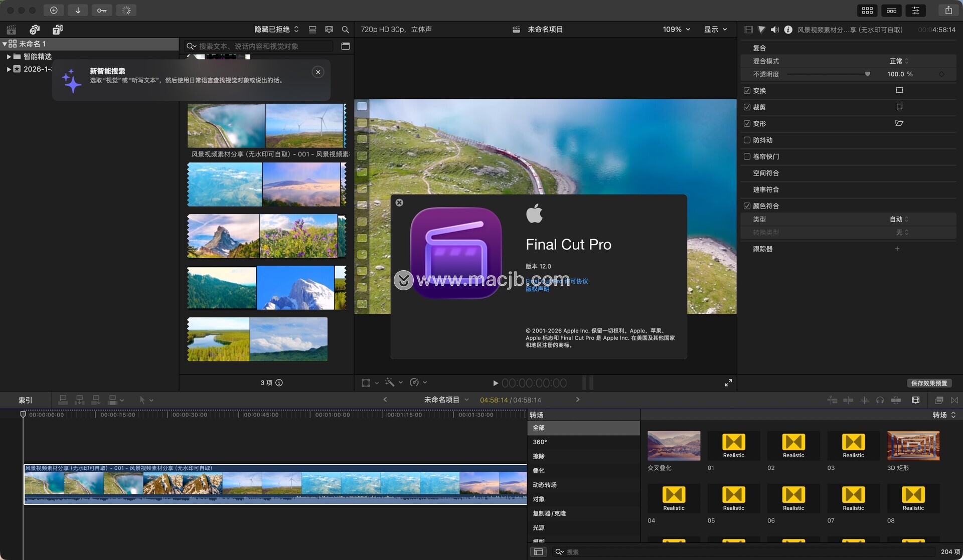Screen dimensions: 963x560
Task: Select the 动态转场 transitions category
Action: [544, 485]
